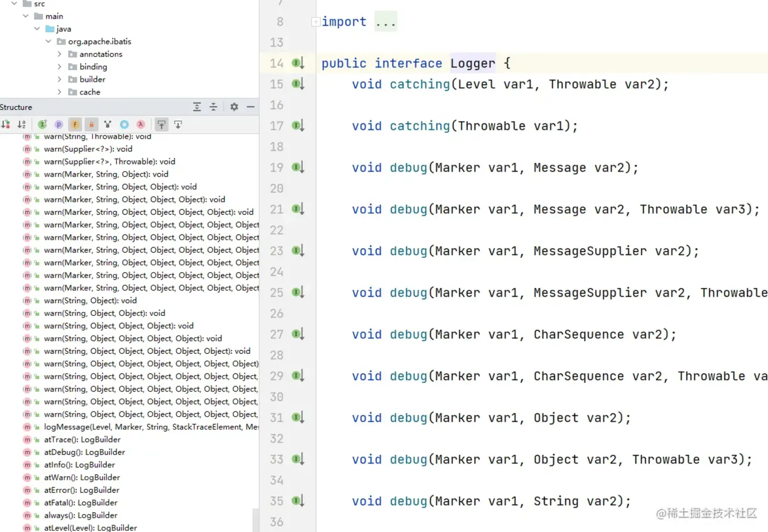This screenshot has height=532, width=768.
Task: Click implemented-method gutter icon on line 33
Action: pos(298,459)
